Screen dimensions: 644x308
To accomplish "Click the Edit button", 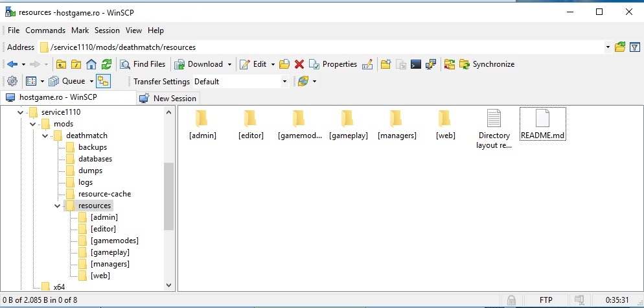I will pyautogui.click(x=253, y=64).
